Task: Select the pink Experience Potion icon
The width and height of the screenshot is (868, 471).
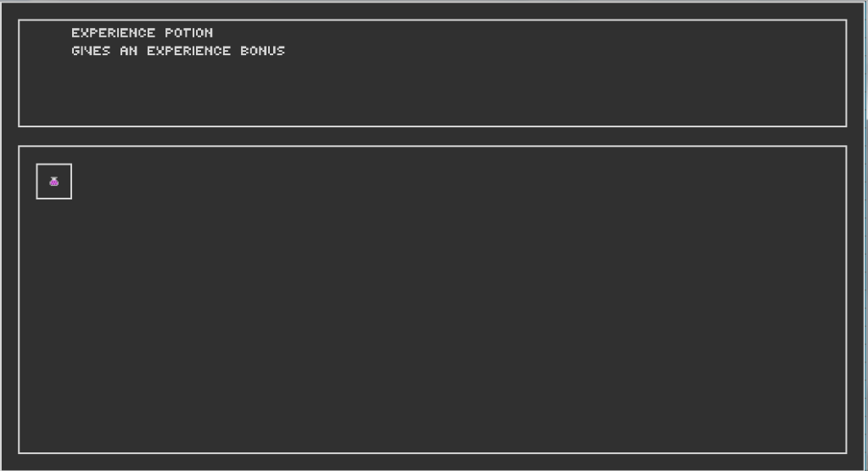Action: pos(53,181)
